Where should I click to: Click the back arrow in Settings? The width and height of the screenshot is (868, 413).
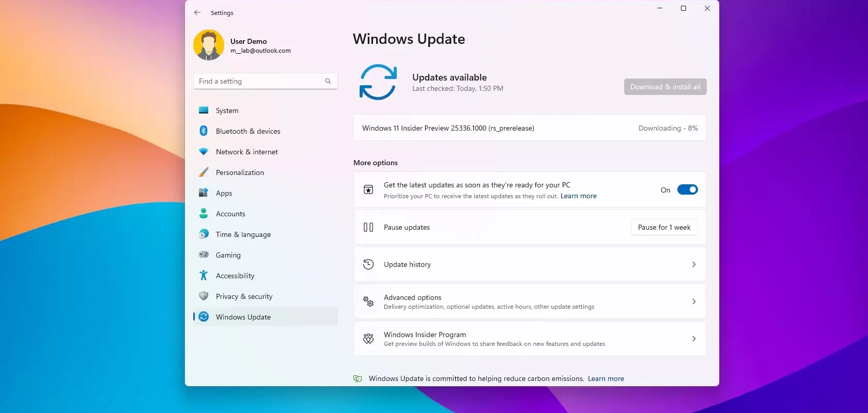(197, 12)
